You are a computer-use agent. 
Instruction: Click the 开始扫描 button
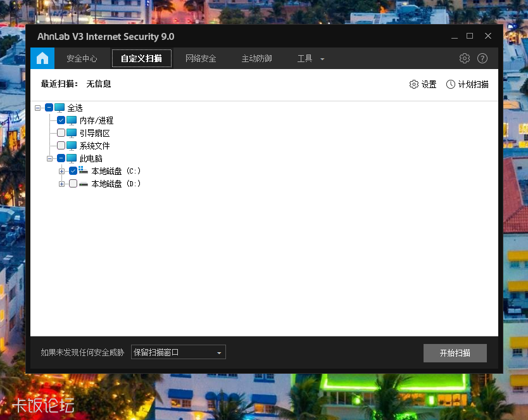pos(455,353)
